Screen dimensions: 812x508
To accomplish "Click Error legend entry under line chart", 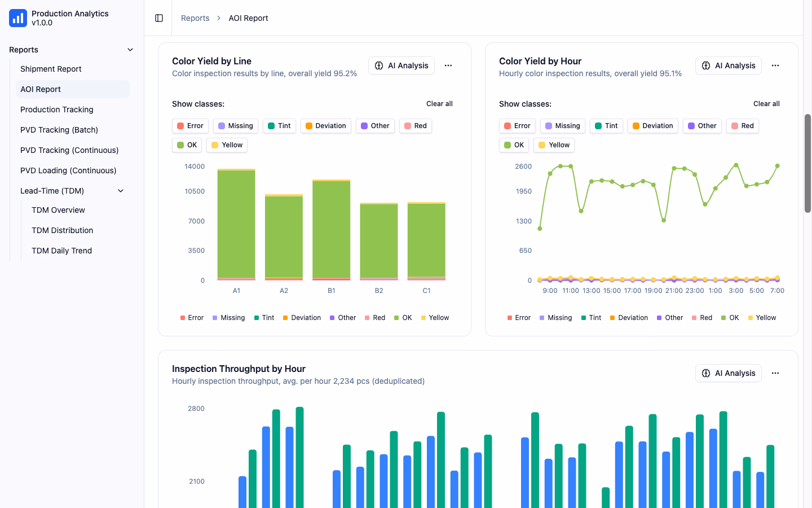I will [x=192, y=318].
